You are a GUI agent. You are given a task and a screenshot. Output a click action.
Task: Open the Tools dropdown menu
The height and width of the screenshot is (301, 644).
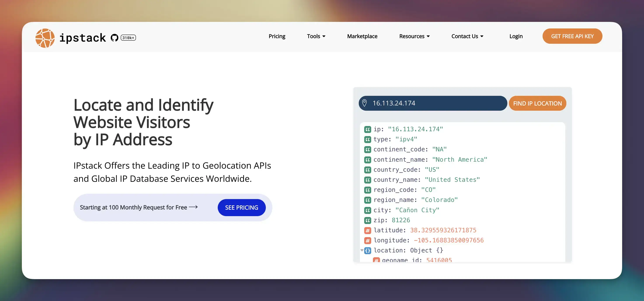pyautogui.click(x=316, y=36)
